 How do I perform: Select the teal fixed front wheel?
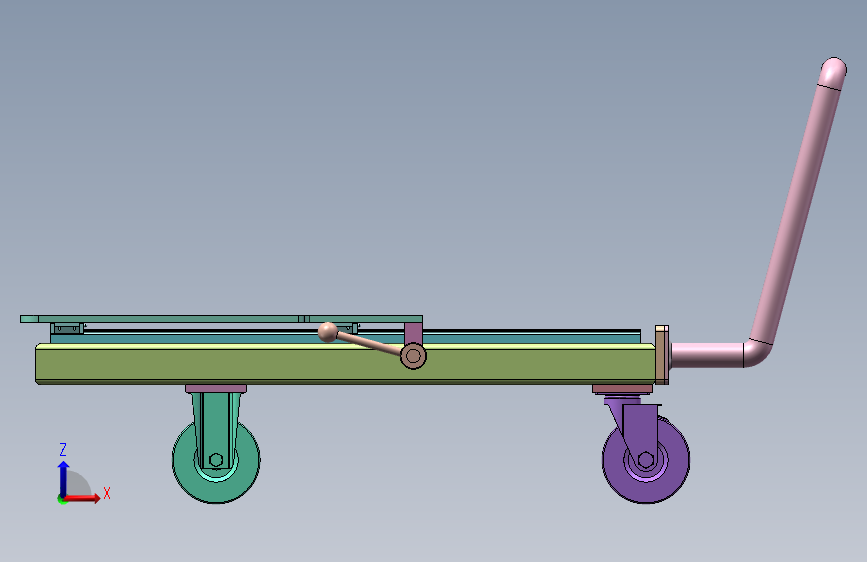pos(216,461)
